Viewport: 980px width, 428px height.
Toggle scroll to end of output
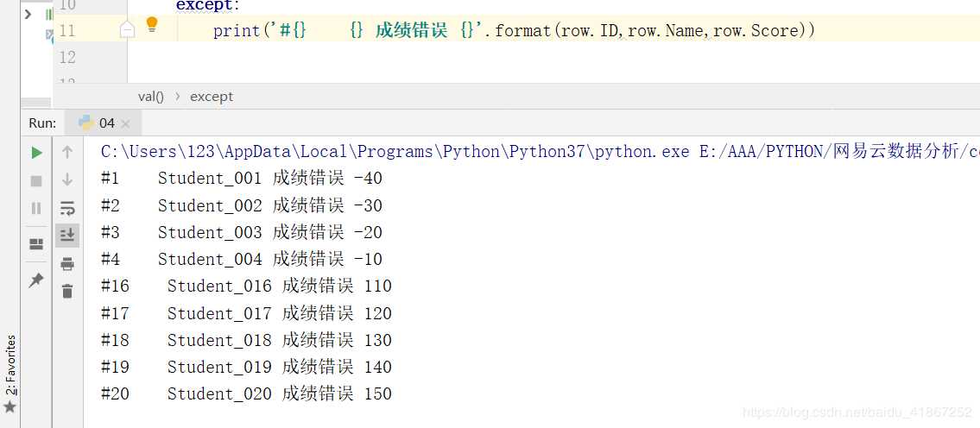(x=67, y=235)
